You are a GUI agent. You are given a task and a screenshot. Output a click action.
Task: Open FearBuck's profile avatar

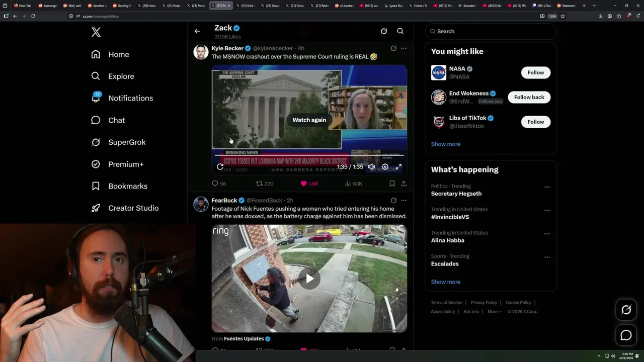[201, 204]
